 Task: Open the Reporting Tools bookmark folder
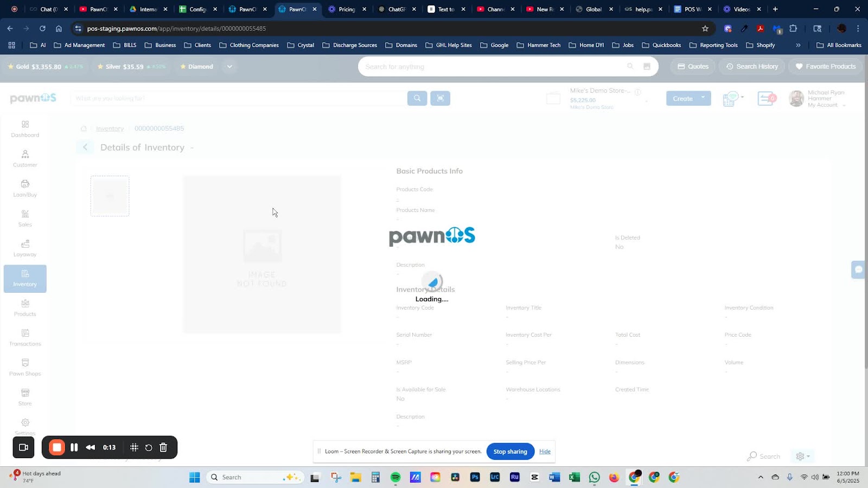pyautogui.click(x=713, y=45)
